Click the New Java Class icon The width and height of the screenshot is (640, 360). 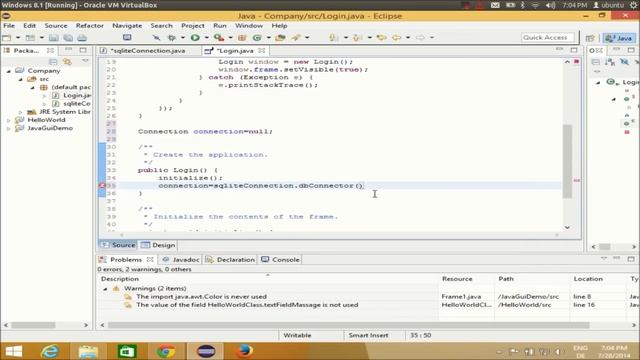(x=257, y=38)
